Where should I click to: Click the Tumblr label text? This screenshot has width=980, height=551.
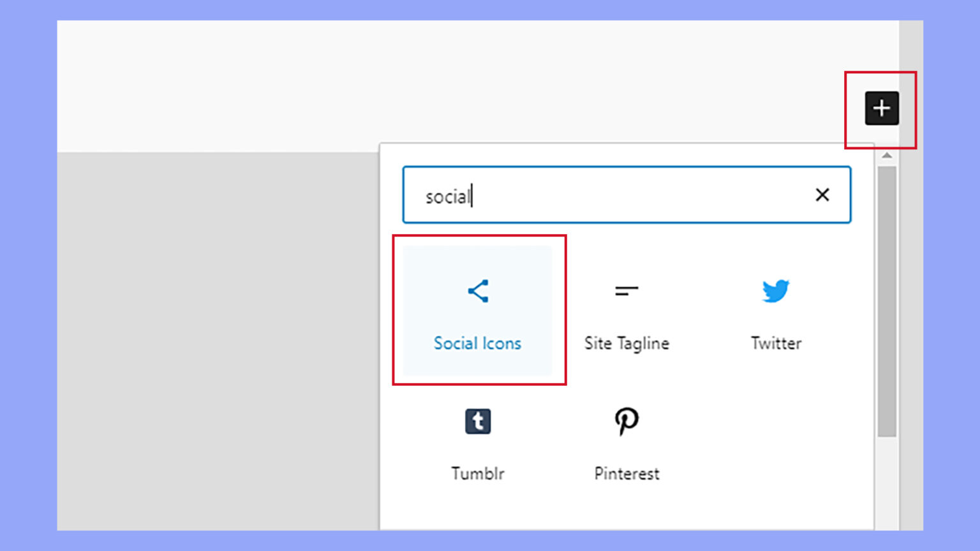[478, 473]
